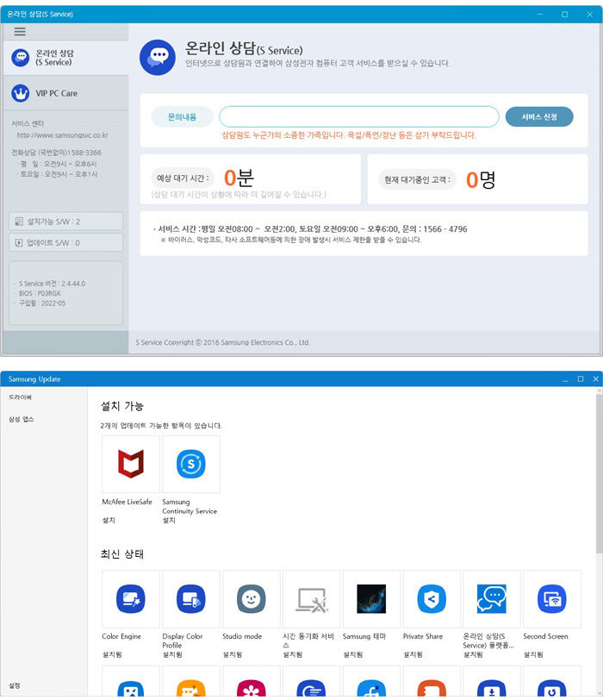The height and width of the screenshot is (700, 603).
Task: Click the Display Color Profile icon
Action: click(191, 598)
